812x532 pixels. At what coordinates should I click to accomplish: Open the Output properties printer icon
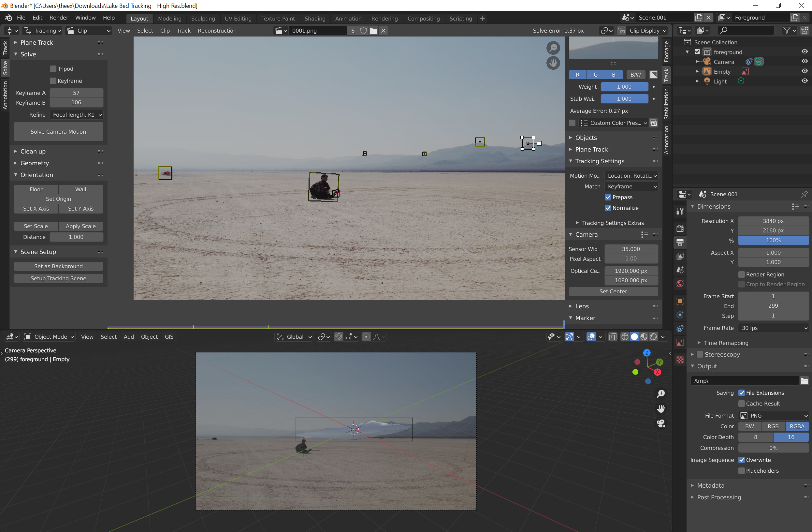[x=680, y=243]
